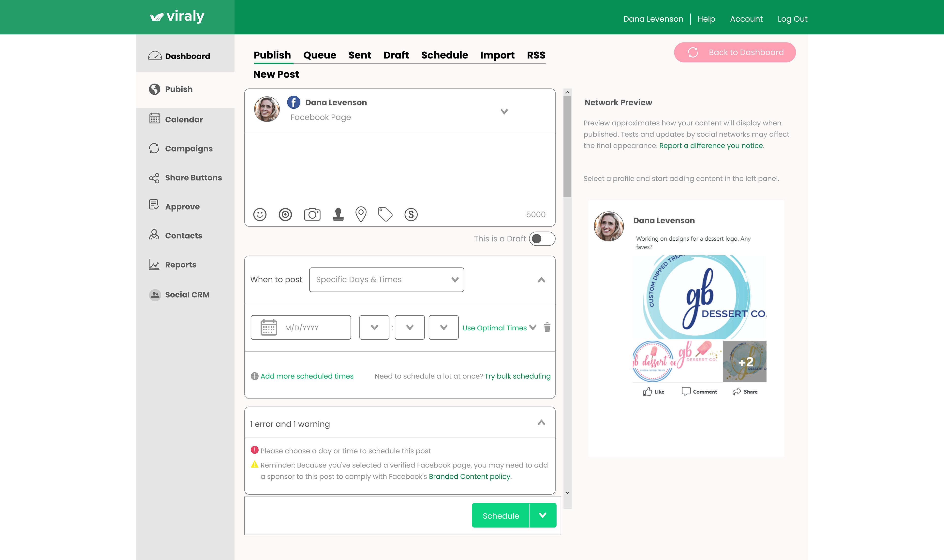Add a location with pin icon
The width and height of the screenshot is (944, 560).
(361, 214)
